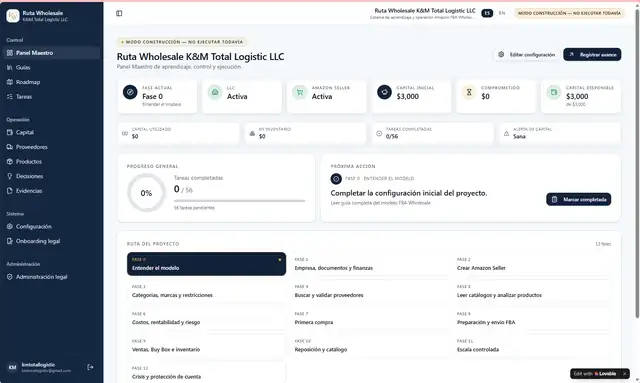Open Panel Maestro in sidebar
The width and height of the screenshot is (640, 383).
click(x=52, y=53)
